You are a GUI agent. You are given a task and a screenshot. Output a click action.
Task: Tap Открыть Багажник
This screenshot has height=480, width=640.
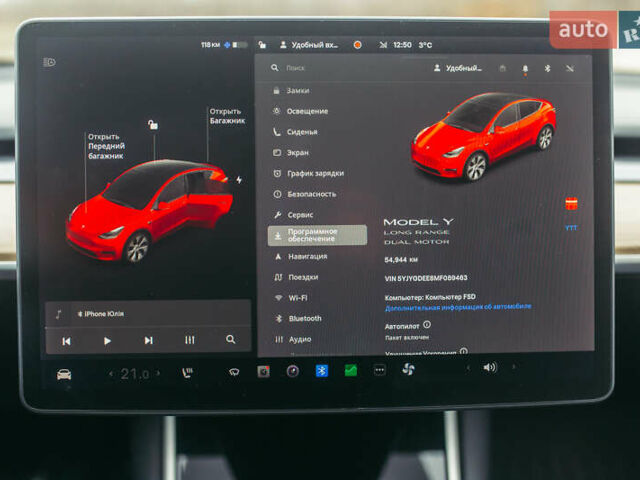pos(227,116)
